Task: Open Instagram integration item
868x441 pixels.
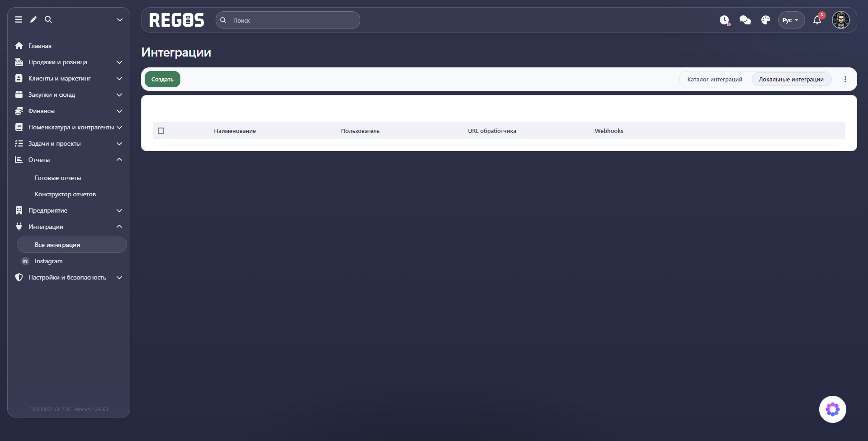Action: pyautogui.click(x=48, y=261)
